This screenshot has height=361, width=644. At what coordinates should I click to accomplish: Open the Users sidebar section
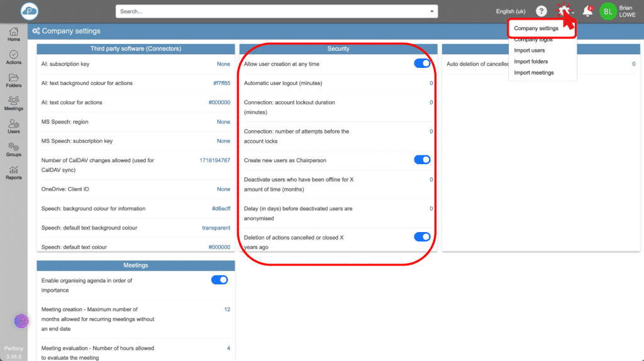(14, 126)
